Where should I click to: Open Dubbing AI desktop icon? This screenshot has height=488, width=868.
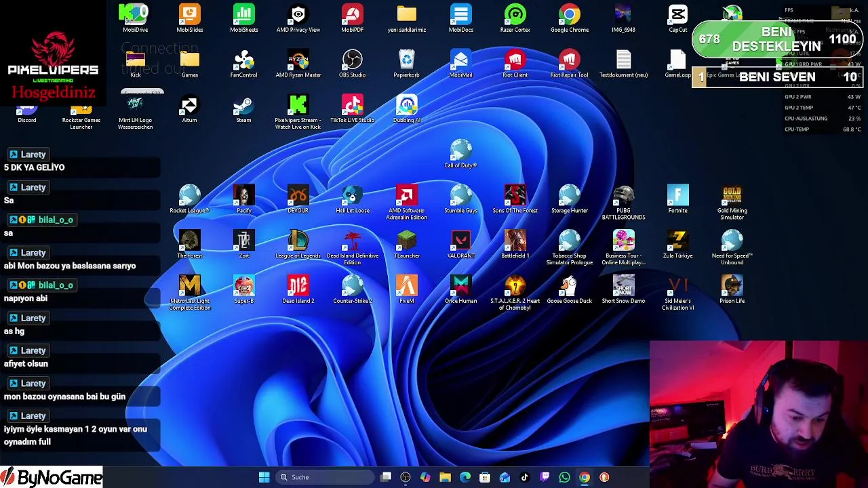click(406, 109)
